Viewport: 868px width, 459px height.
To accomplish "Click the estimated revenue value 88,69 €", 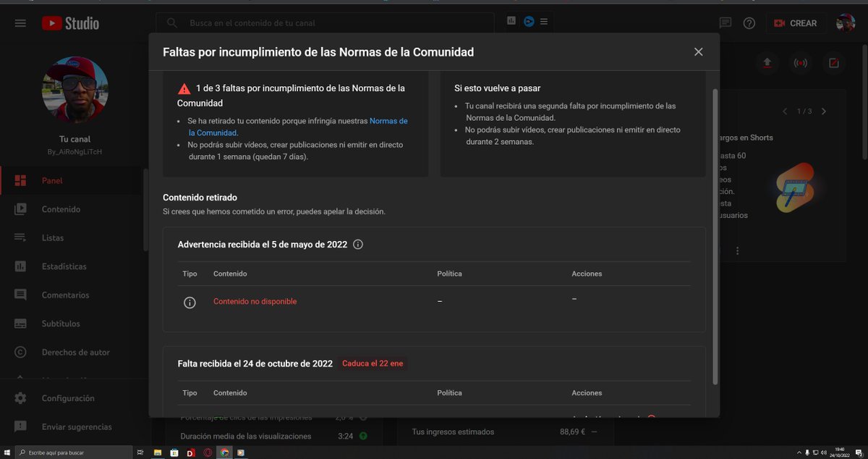I will (x=573, y=432).
